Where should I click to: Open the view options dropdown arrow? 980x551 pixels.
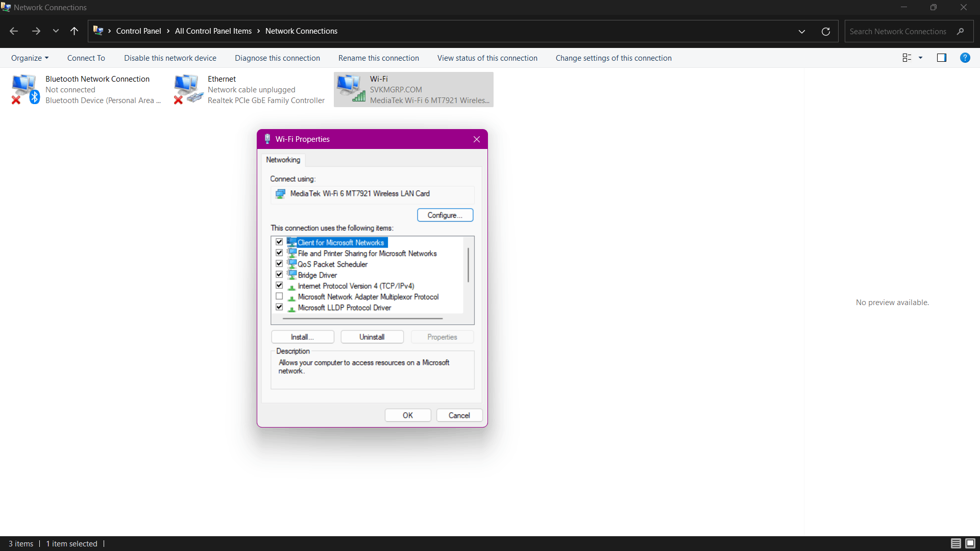pyautogui.click(x=920, y=58)
